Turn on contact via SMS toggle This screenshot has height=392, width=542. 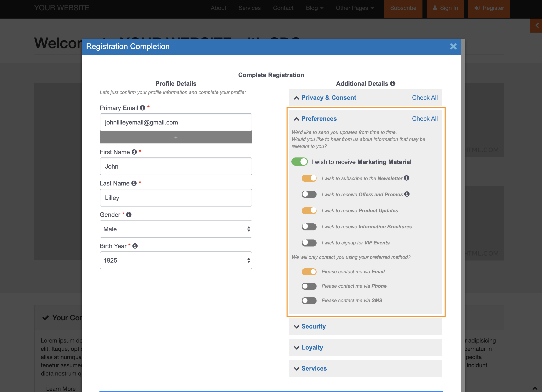click(x=309, y=300)
